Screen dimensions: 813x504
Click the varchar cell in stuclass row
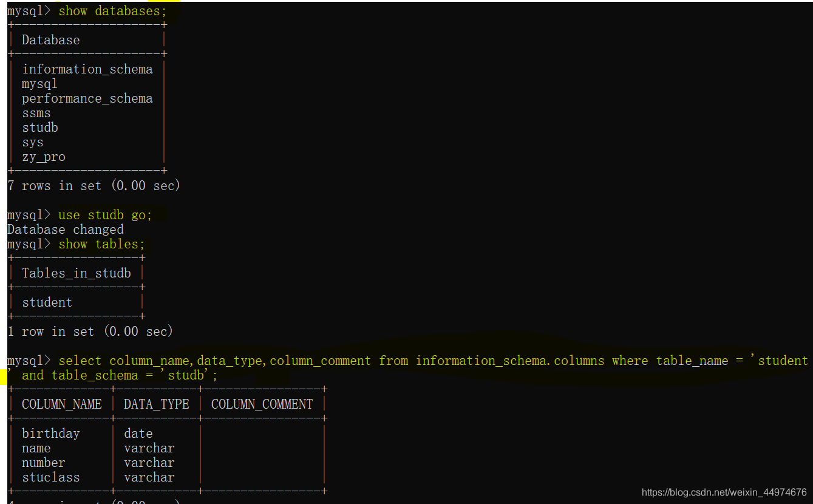(149, 477)
